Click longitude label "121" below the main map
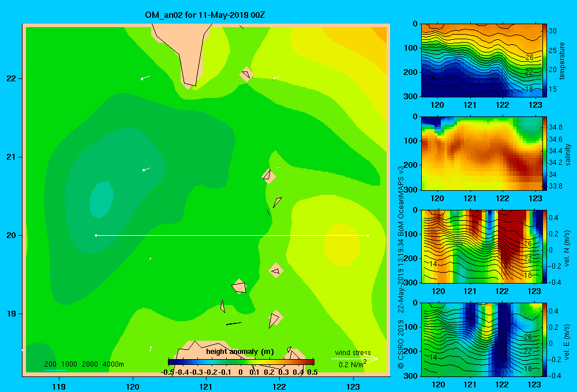Image resolution: width=577 pixels, height=392 pixels. coord(206,386)
